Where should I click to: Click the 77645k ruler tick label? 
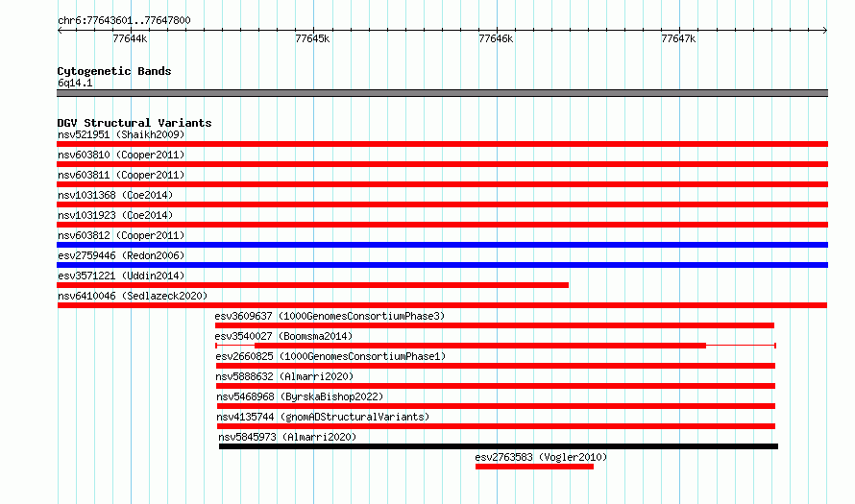pos(312,38)
